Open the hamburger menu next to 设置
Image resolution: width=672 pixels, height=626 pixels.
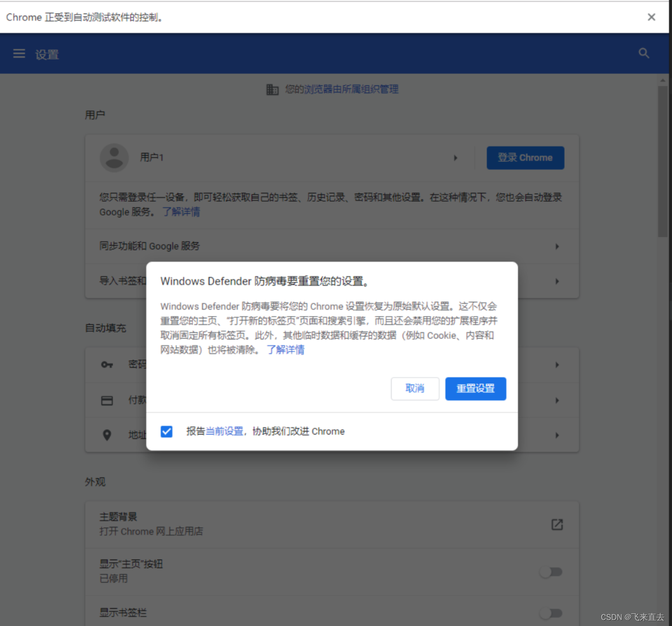(19, 54)
